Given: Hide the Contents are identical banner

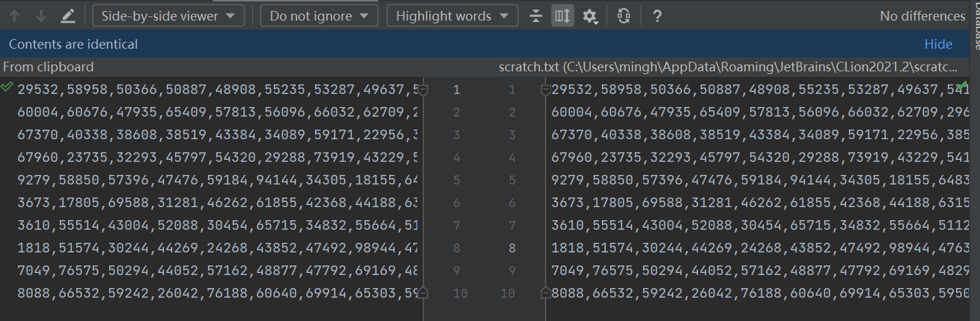Looking at the screenshot, I should [x=938, y=44].
